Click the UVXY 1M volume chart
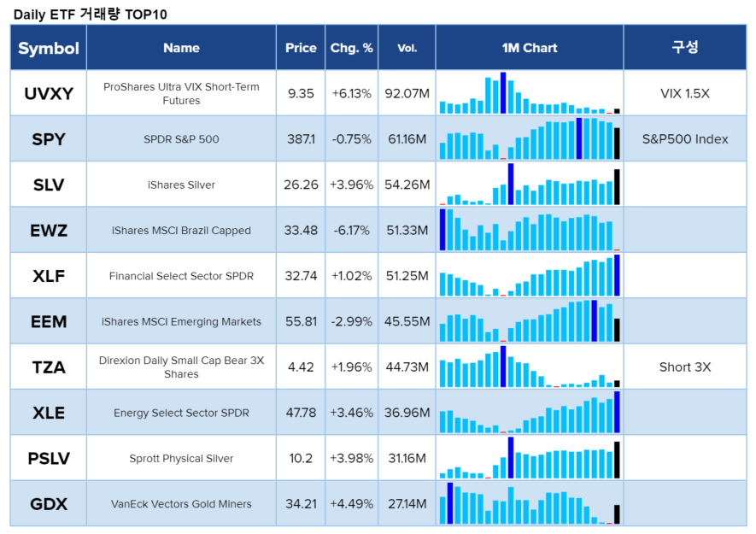Image resolution: width=756 pixels, height=534 pixels. point(530,93)
